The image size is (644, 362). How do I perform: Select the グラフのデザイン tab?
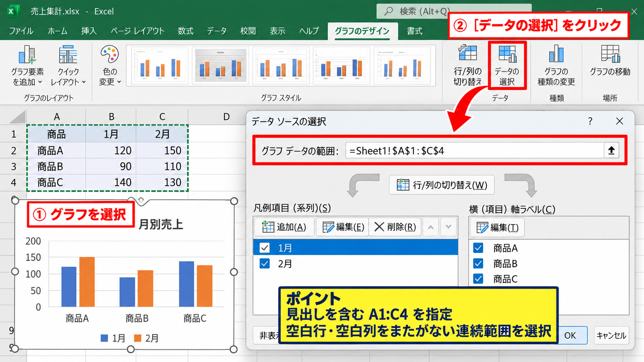pos(362,31)
